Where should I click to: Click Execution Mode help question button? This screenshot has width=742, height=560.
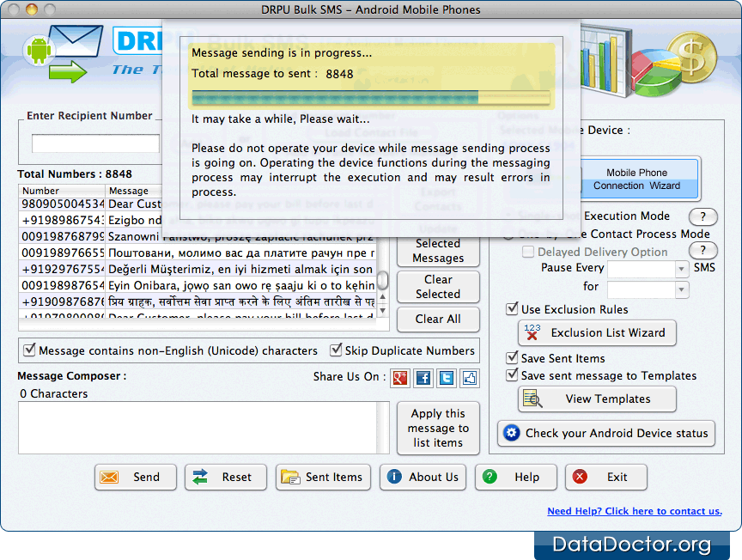tap(703, 216)
